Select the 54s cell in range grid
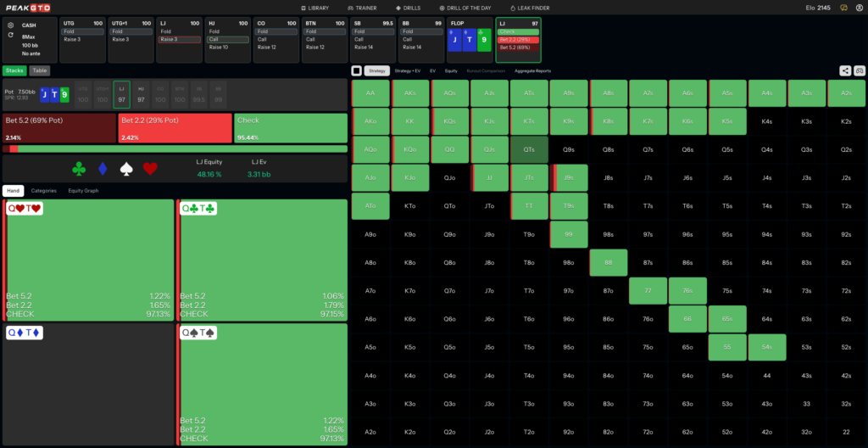Image resolution: width=868 pixels, height=448 pixels. 766,348
